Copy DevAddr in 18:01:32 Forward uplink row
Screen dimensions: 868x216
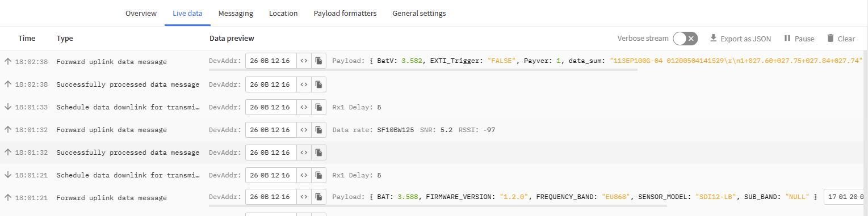(x=318, y=130)
